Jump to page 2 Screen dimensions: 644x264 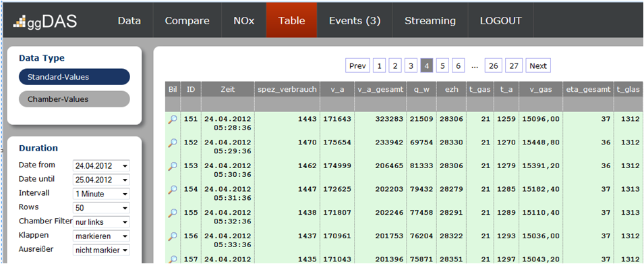(x=395, y=65)
